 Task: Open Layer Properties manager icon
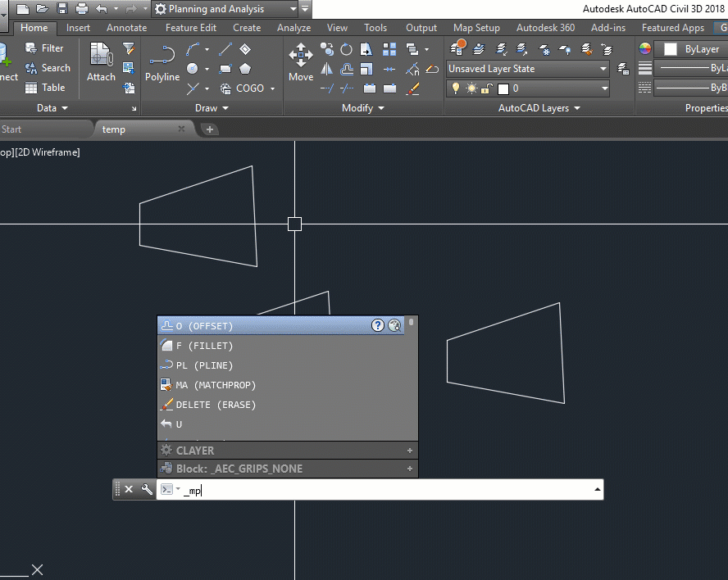pos(457,48)
